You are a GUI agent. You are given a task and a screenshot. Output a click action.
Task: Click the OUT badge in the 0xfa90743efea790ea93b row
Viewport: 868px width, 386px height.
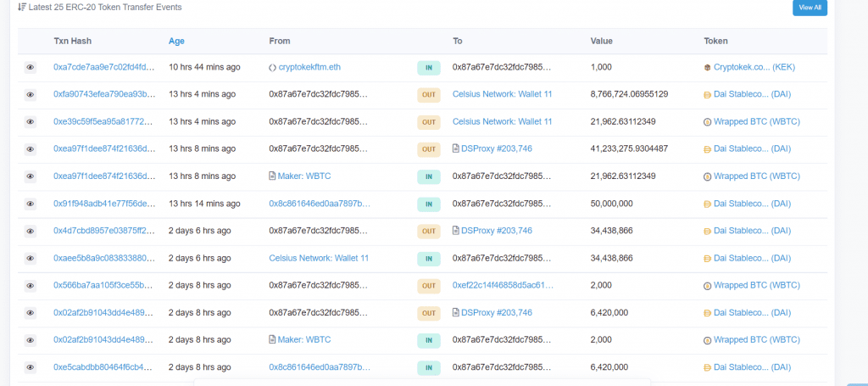[428, 95]
